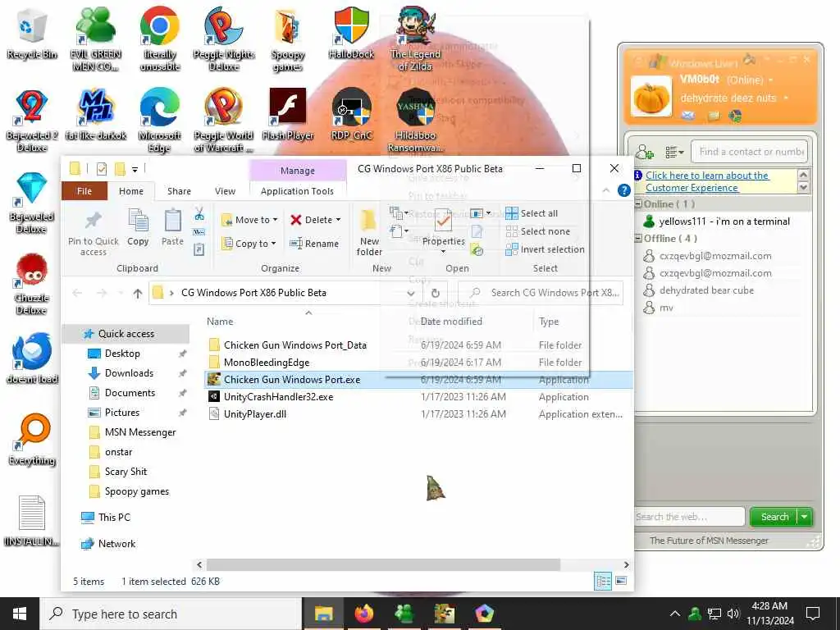Click dehydrated bear cube offline contact
The width and height of the screenshot is (840, 630).
[705, 290]
